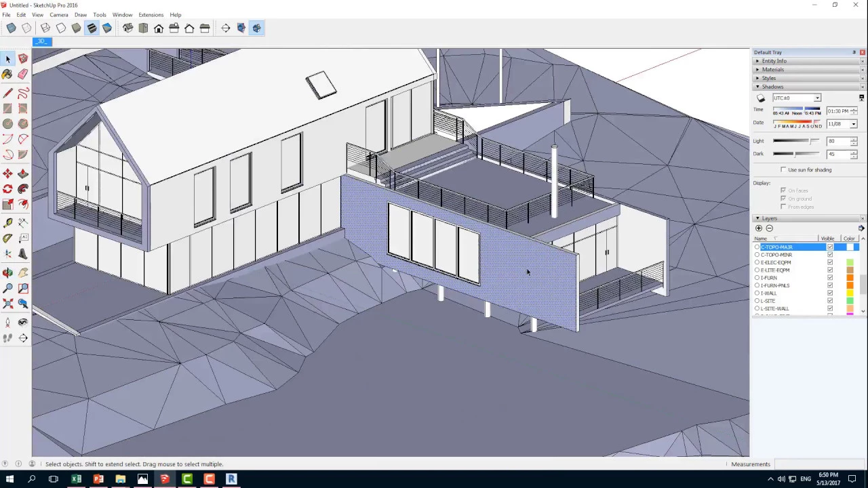
Task: Toggle visibility of E-ELEC-EQPM layer
Action: coord(830,262)
